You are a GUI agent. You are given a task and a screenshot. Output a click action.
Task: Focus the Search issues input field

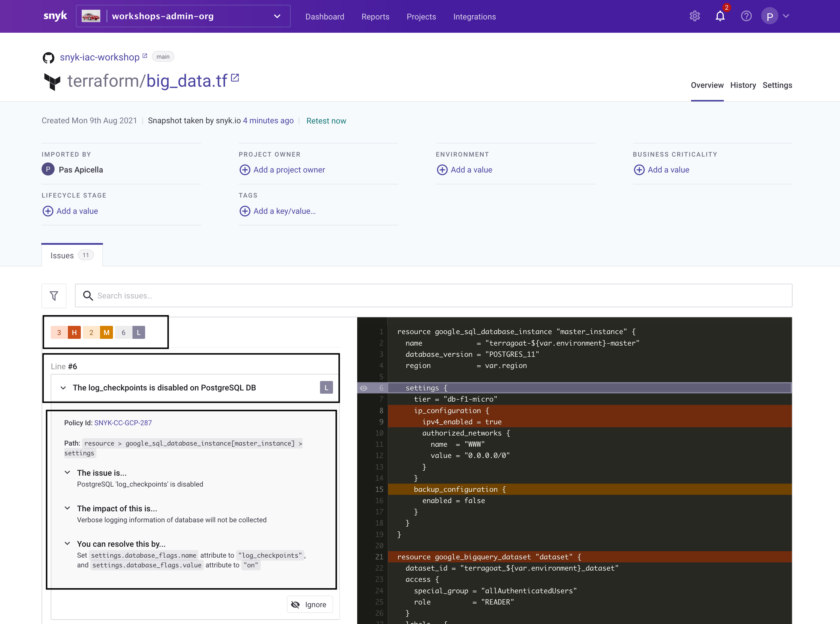tap(434, 296)
